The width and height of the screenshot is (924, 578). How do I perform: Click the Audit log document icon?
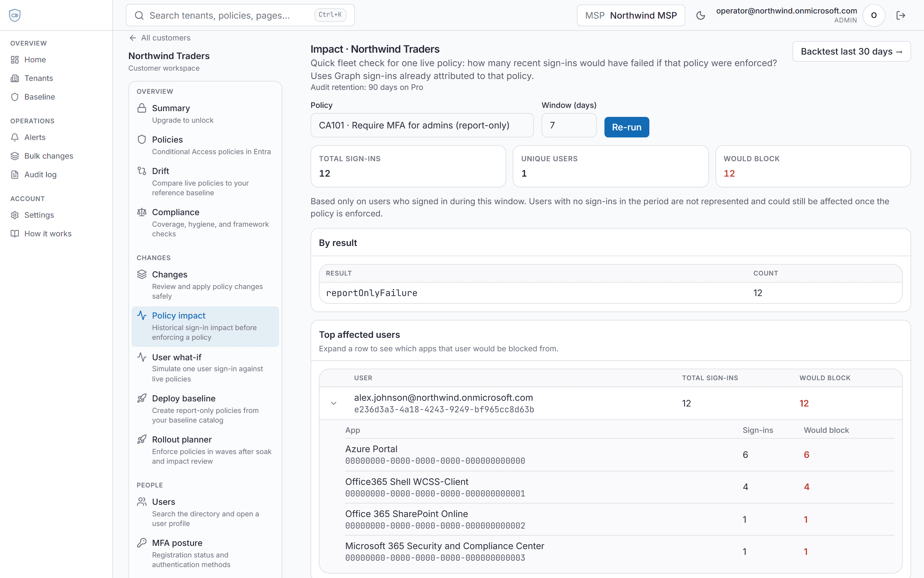point(15,175)
